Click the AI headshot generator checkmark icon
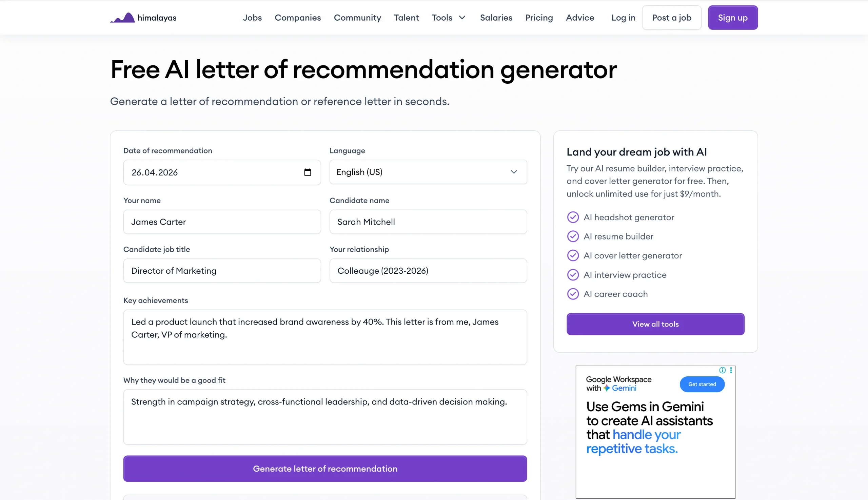Image resolution: width=868 pixels, height=500 pixels. click(572, 217)
